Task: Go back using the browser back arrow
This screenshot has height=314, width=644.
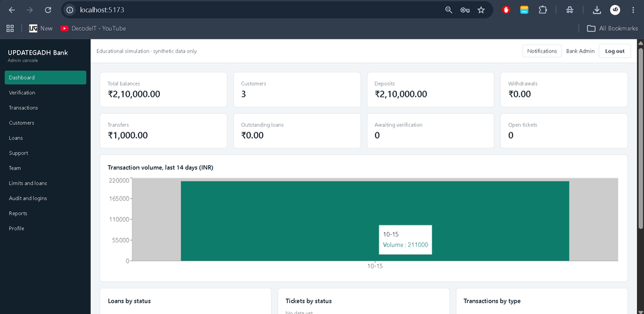Action: point(11,10)
